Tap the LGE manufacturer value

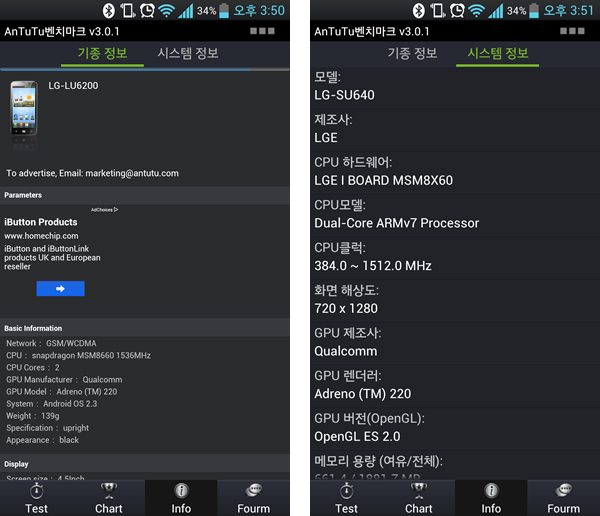[x=326, y=138]
